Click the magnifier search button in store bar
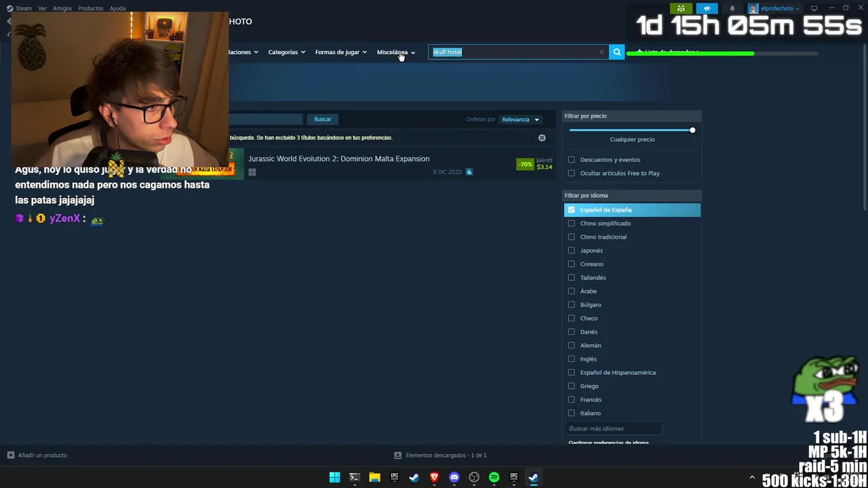This screenshot has height=488, width=868. pos(616,52)
